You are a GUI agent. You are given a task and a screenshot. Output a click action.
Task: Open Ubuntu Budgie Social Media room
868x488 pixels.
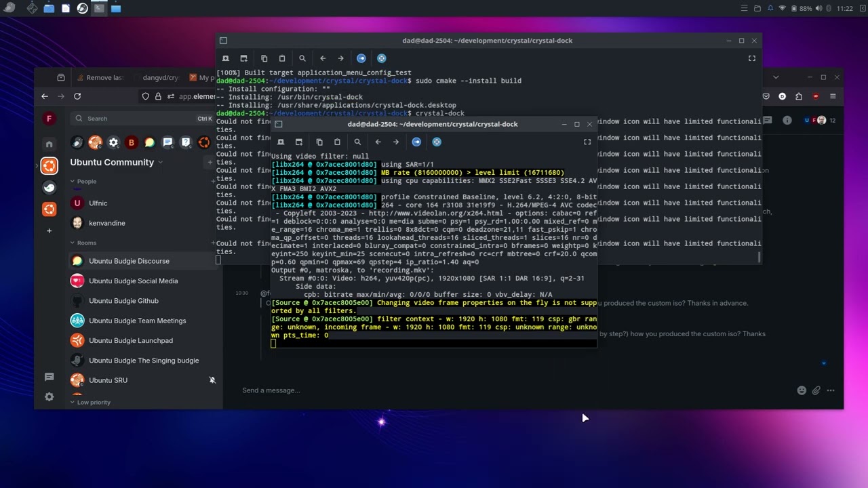[x=142, y=281]
